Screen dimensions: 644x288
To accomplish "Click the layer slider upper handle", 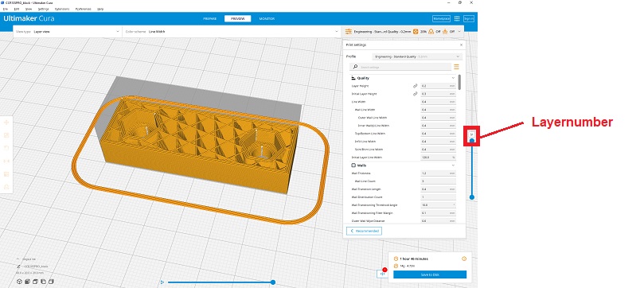I will 472,141.
